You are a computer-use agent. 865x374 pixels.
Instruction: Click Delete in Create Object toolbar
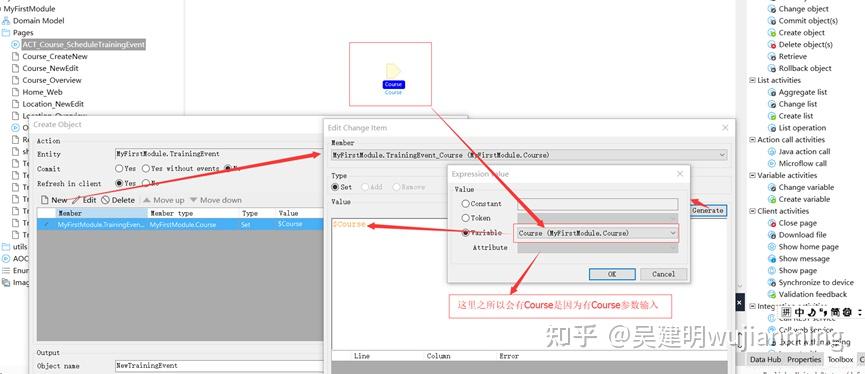click(x=118, y=200)
